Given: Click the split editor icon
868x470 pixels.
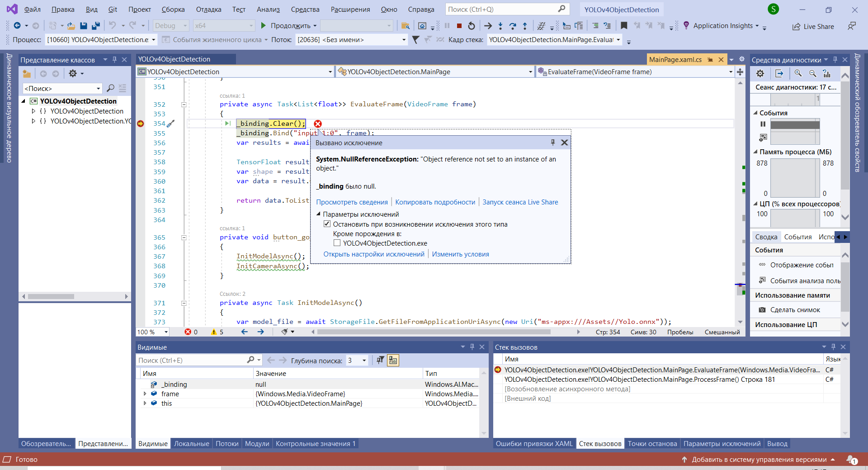Looking at the screenshot, I should click(x=740, y=71).
